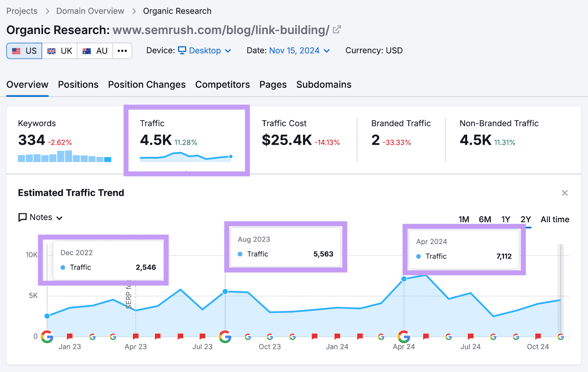Click the Dec 2022 traffic data point
Screen dimensions: 588x372
click(x=47, y=316)
